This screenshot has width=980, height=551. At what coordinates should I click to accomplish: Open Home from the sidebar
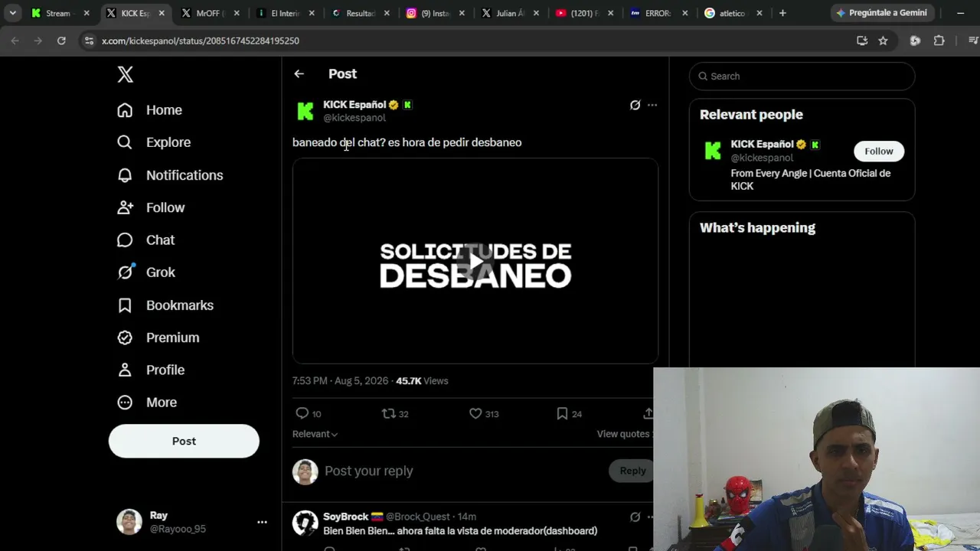pyautogui.click(x=150, y=110)
